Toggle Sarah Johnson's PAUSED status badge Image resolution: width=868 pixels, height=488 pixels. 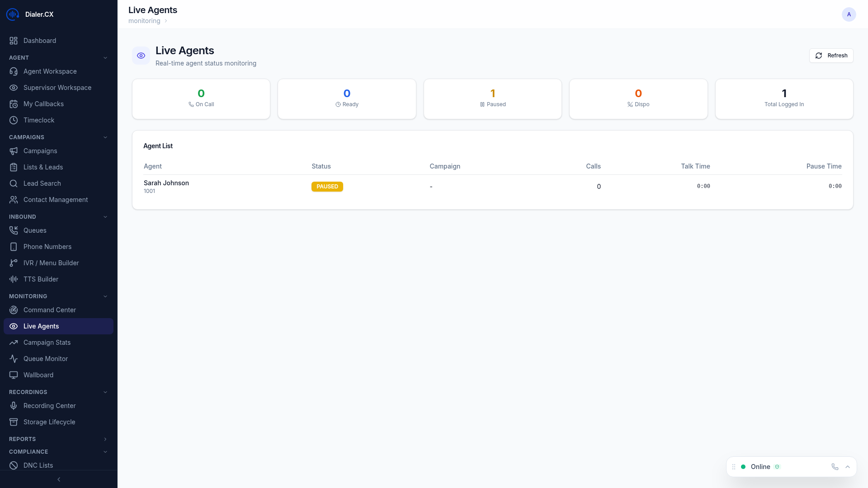click(327, 186)
